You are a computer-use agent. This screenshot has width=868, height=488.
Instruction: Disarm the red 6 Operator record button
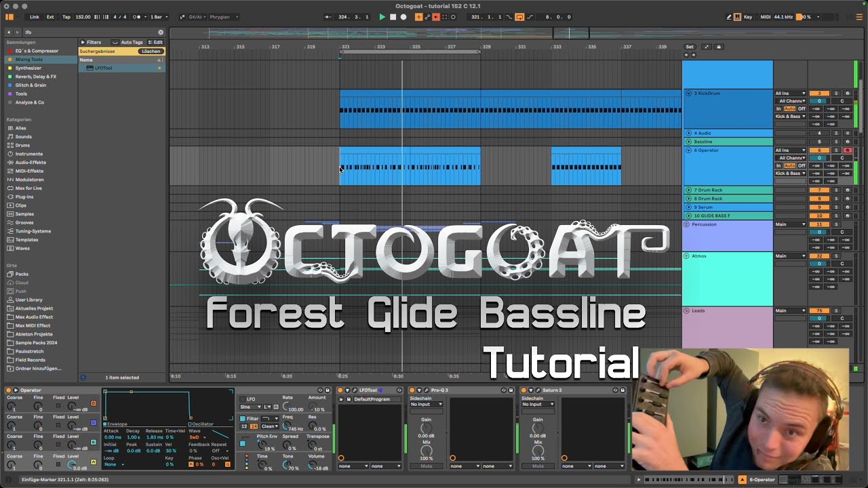(x=847, y=150)
